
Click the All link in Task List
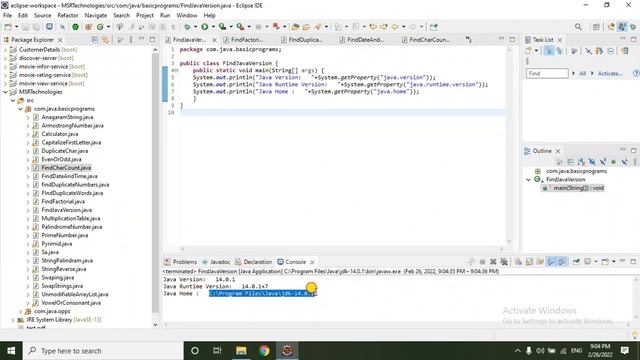point(582,73)
